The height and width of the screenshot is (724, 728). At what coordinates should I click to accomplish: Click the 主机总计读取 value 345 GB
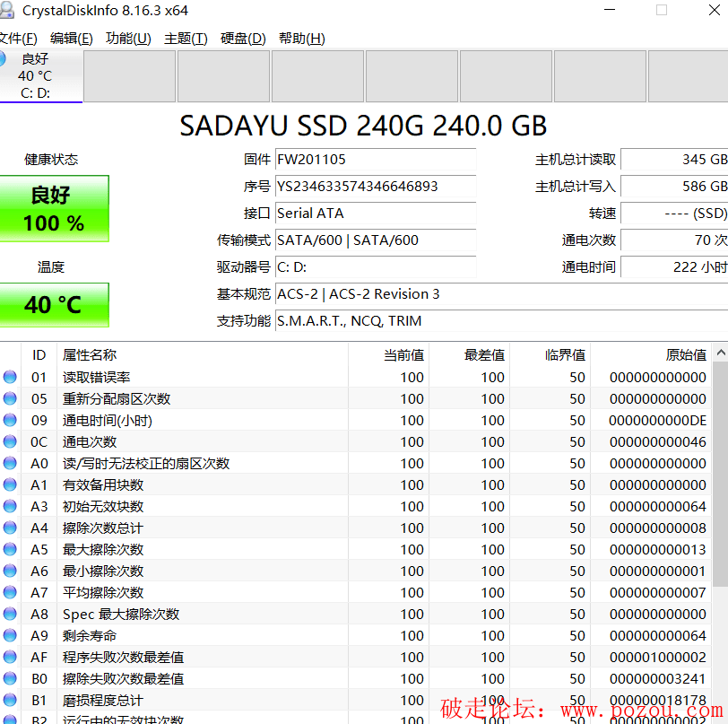(674, 160)
